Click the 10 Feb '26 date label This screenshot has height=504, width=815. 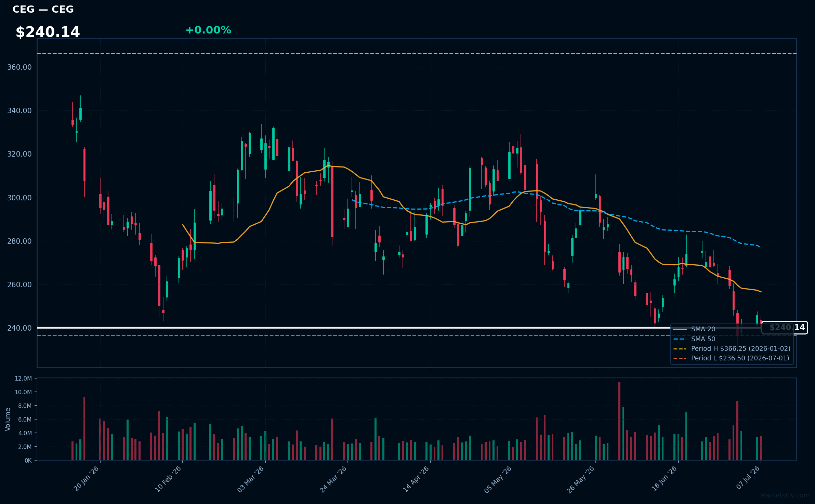click(x=168, y=479)
